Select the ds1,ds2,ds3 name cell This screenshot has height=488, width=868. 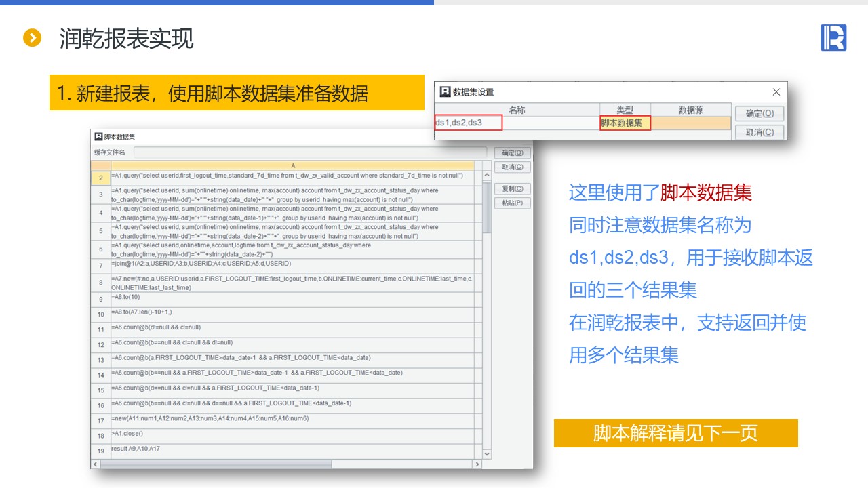468,123
